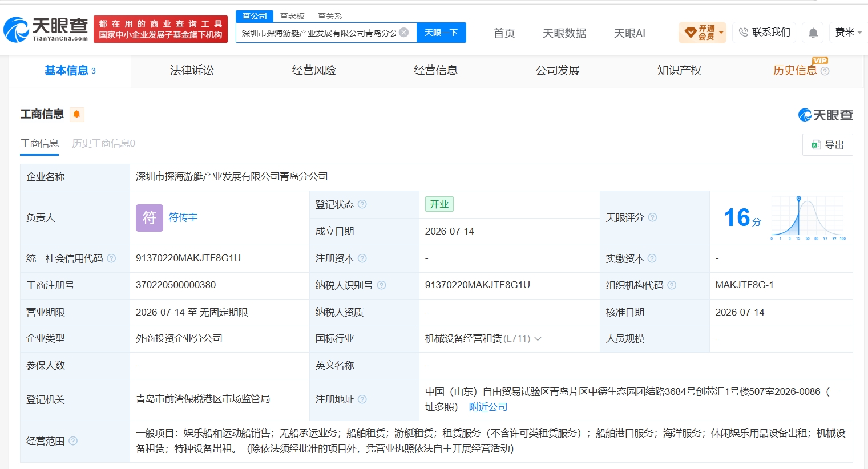
Task: Click the company name value in 企业名称 row
Action: (232, 176)
